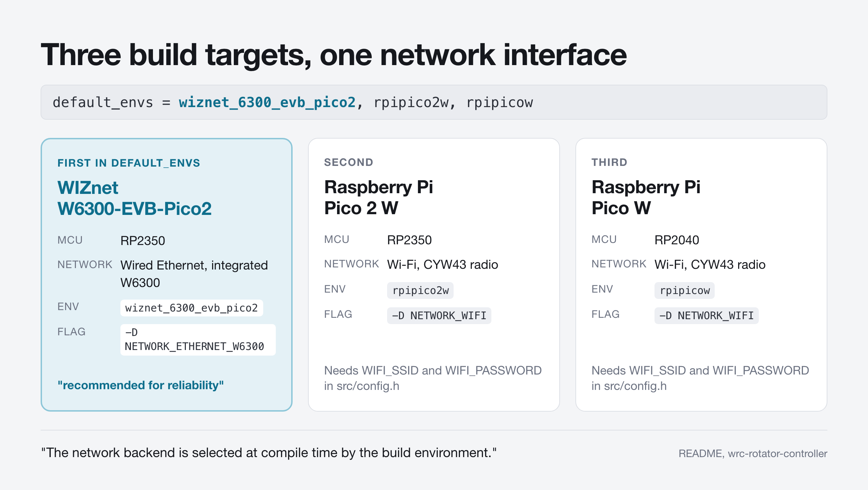Screen dimensions: 868x490
Task: Click 'default_envs =' in the code bar
Action: pos(111,103)
